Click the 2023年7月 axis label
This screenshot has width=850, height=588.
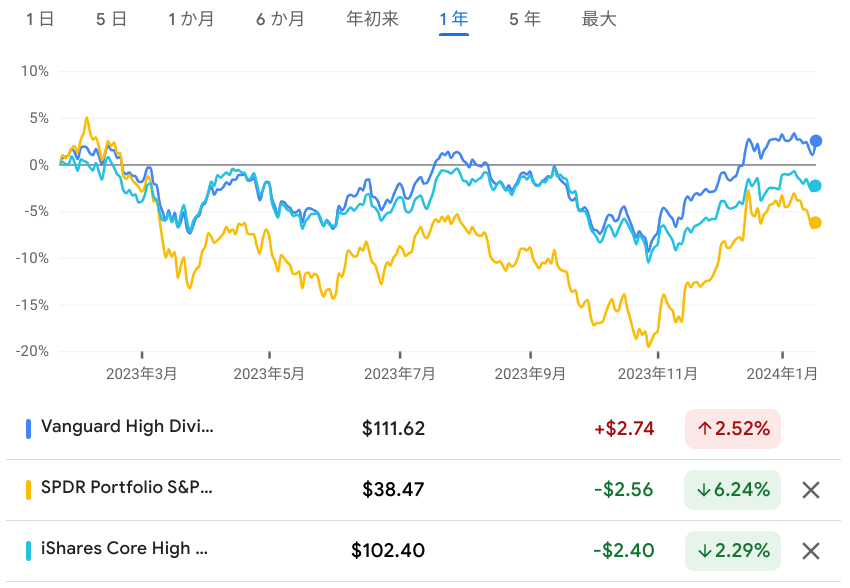click(x=400, y=374)
